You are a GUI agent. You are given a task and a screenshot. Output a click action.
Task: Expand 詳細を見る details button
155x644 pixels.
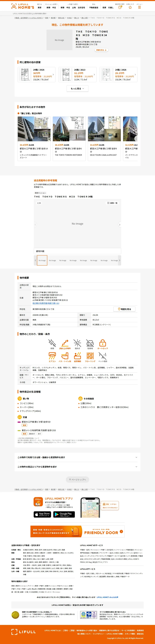tap(102, 50)
